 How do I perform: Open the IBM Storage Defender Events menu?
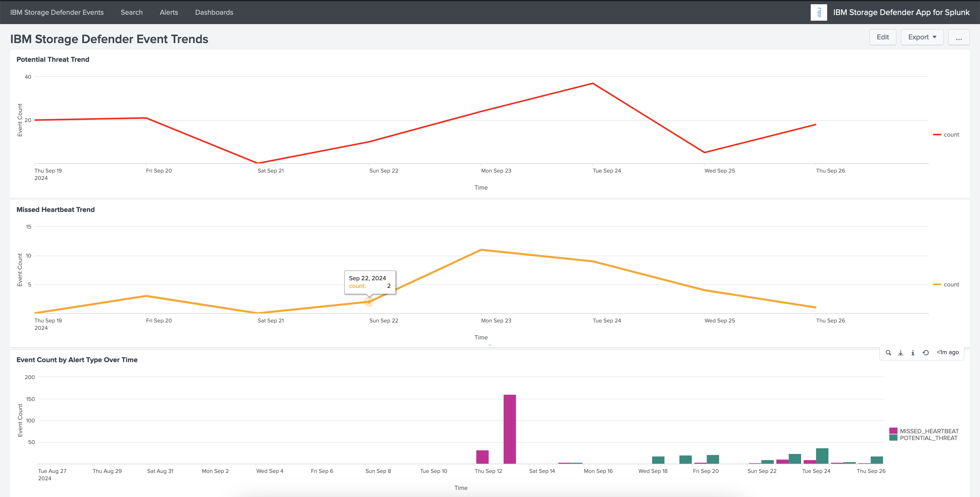[x=57, y=12]
